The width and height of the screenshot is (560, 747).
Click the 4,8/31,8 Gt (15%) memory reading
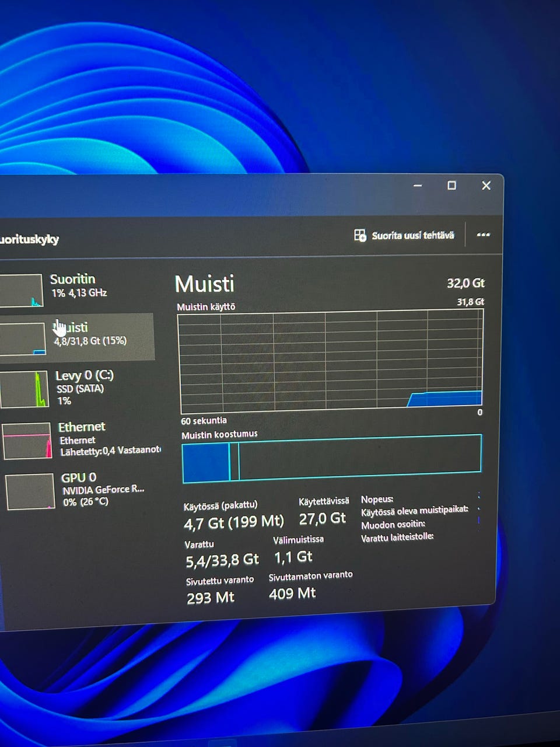coord(90,341)
